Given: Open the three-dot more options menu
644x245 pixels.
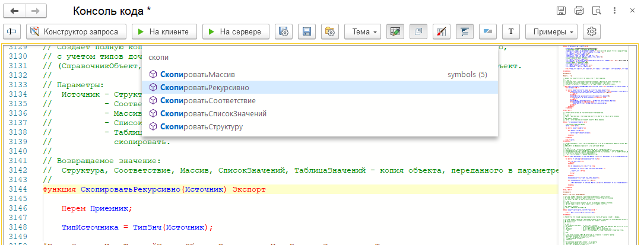Looking at the screenshot, I should 615,11.
